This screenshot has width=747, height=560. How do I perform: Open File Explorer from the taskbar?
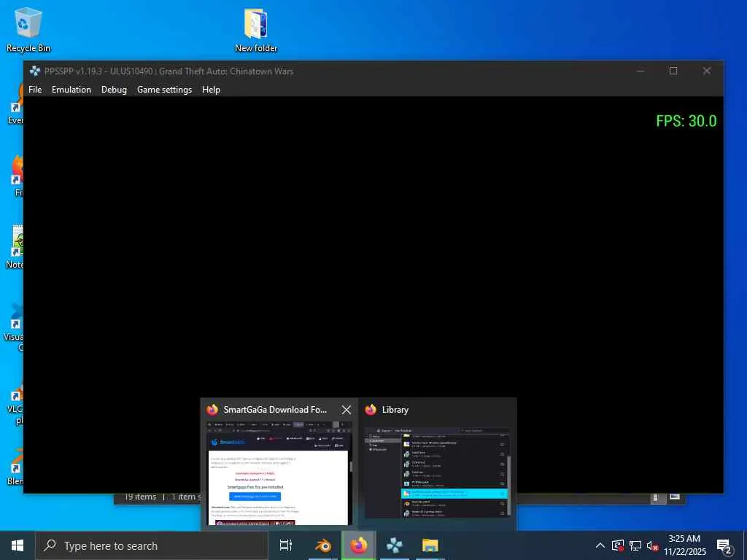click(430, 545)
